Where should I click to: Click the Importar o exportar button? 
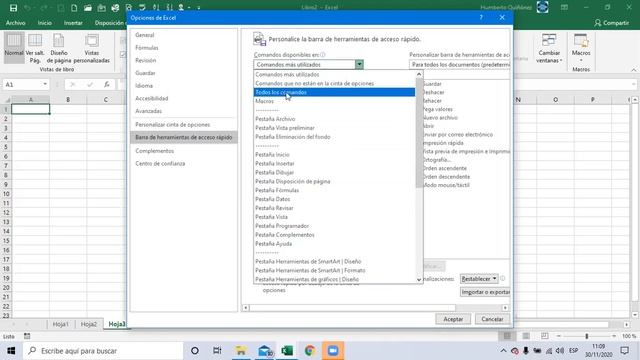coord(485,292)
